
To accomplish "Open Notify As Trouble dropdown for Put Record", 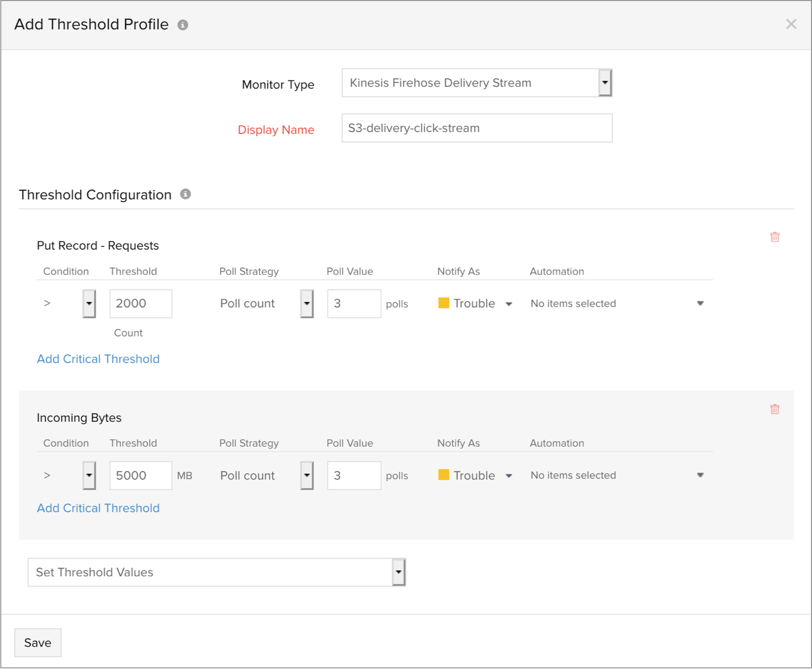I will [x=509, y=304].
